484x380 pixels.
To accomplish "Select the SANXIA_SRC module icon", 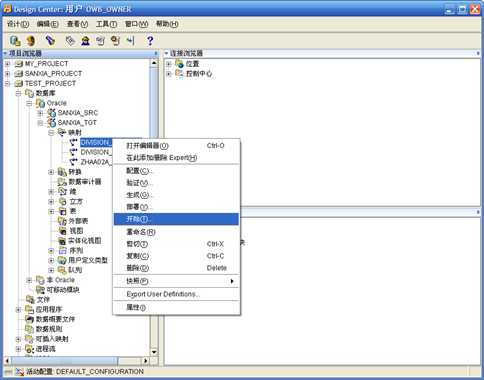I will pos(51,113).
